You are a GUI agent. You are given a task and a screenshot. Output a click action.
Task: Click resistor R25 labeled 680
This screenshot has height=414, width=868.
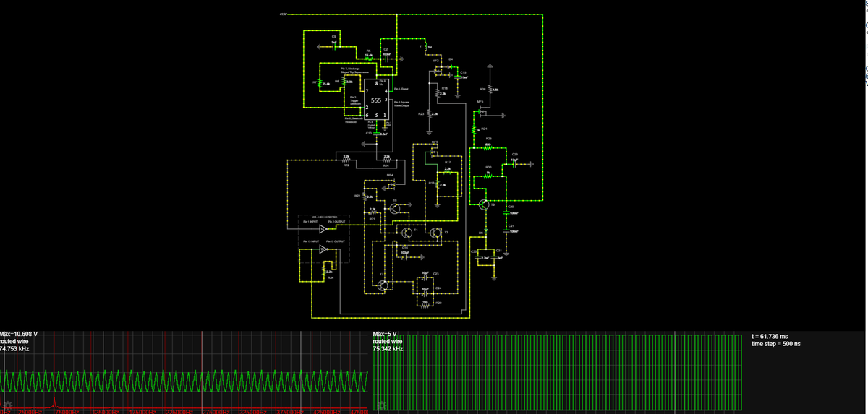488,147
